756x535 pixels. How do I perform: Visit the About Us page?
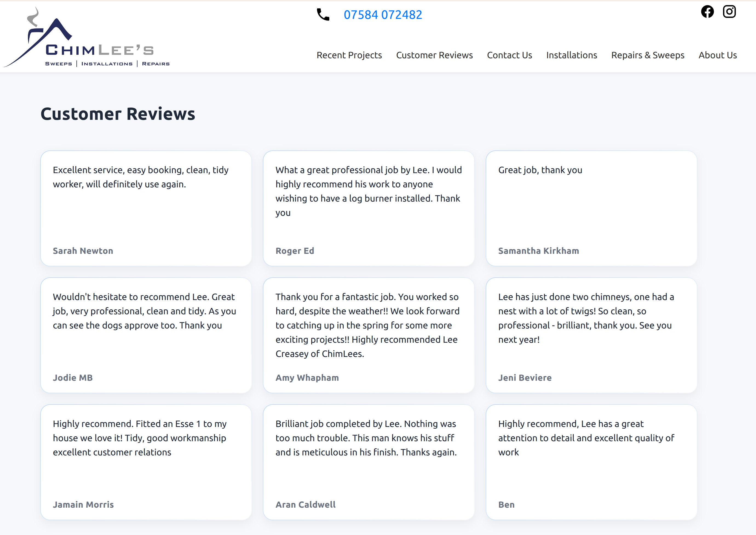click(717, 55)
